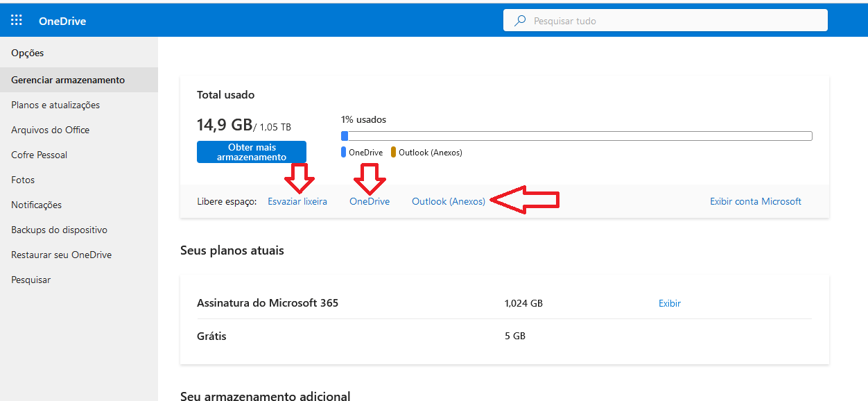Click the 1% usados label
The image size is (868, 401).
pos(363,119)
